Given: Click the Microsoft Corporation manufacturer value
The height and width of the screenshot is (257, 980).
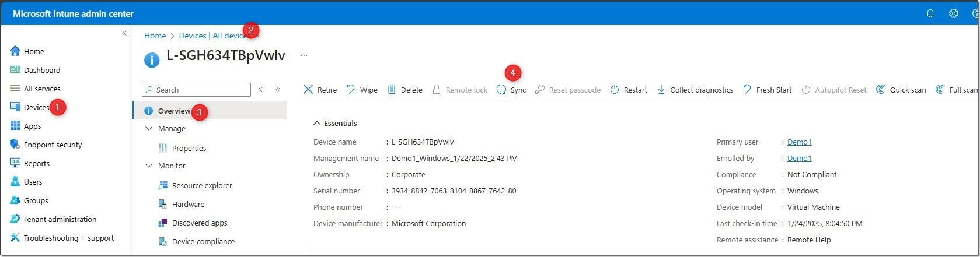Looking at the screenshot, I should 429,223.
